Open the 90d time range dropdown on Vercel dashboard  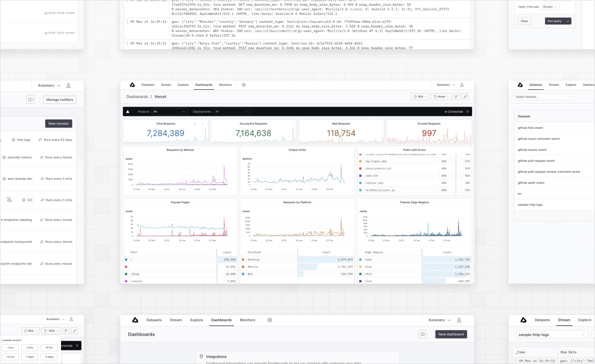point(420,97)
